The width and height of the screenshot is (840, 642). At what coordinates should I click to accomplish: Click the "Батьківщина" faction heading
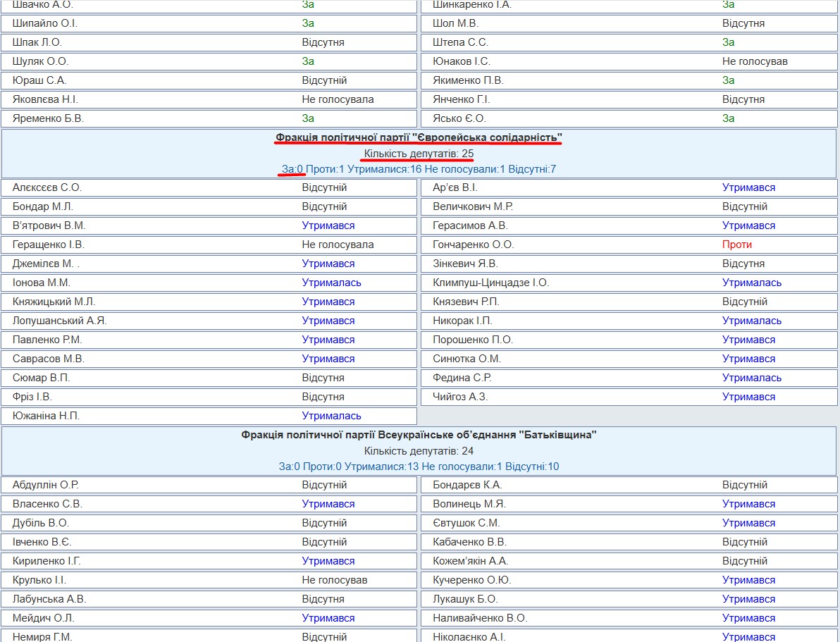click(x=419, y=435)
